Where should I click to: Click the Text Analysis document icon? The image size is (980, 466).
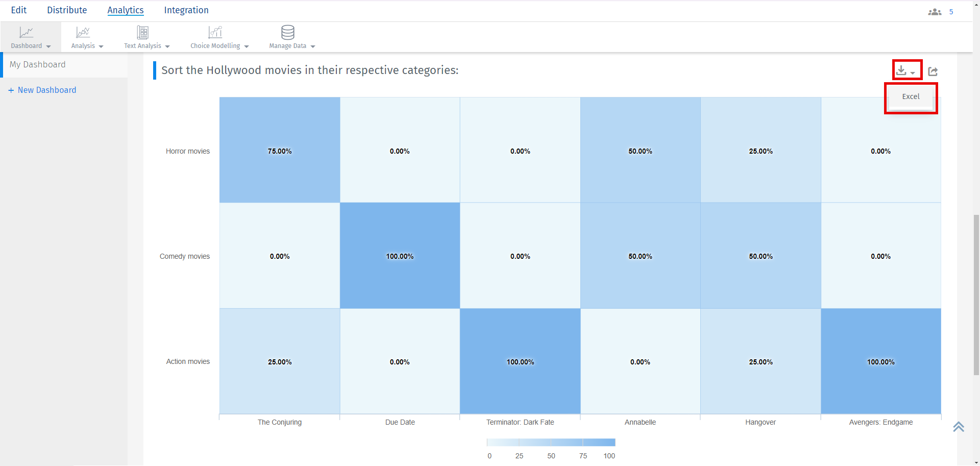pyautogui.click(x=143, y=33)
